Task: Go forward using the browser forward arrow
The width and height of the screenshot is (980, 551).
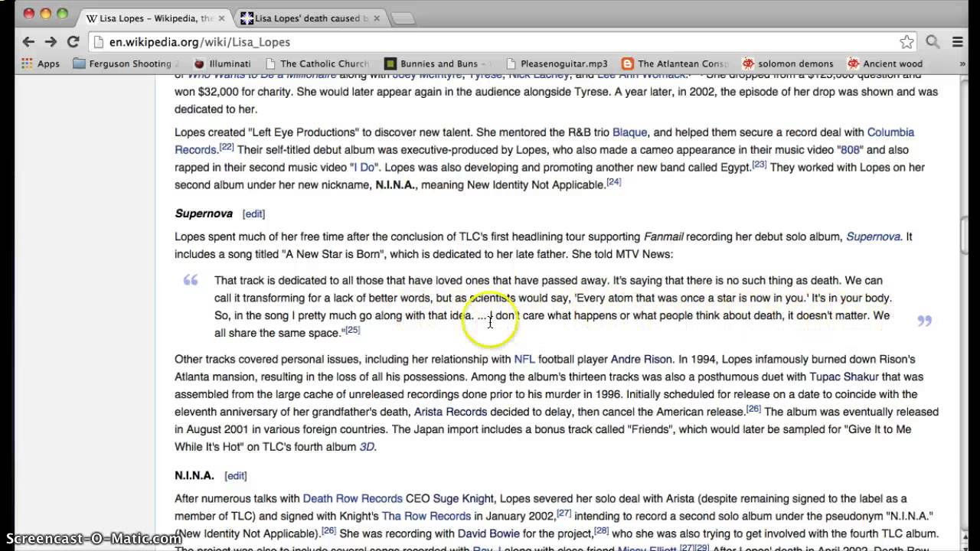Action: click(51, 42)
